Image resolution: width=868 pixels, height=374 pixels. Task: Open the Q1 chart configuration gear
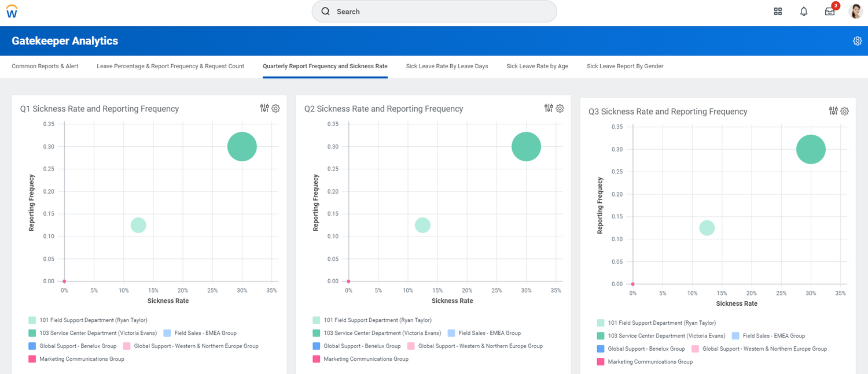coord(276,108)
